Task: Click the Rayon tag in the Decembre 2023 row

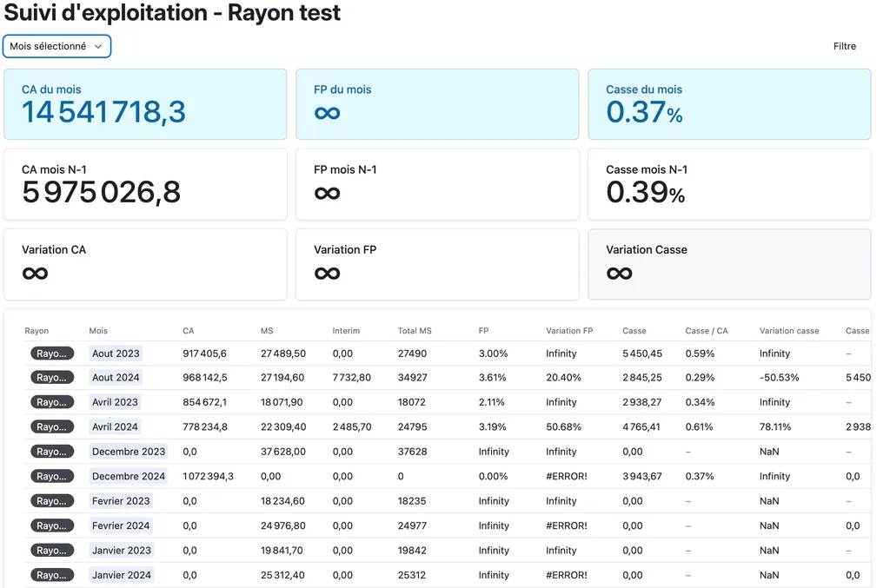Action: pyautogui.click(x=51, y=452)
